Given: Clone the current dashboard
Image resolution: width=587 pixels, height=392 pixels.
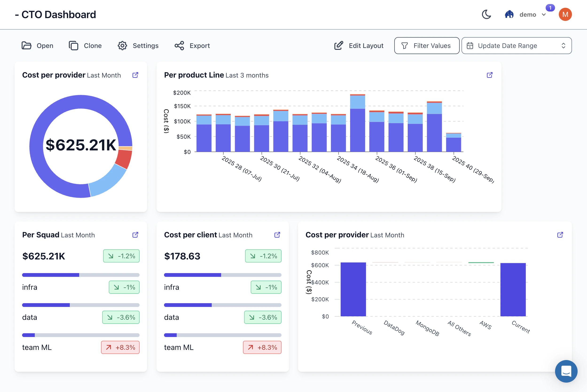Looking at the screenshot, I should (73, 46).
